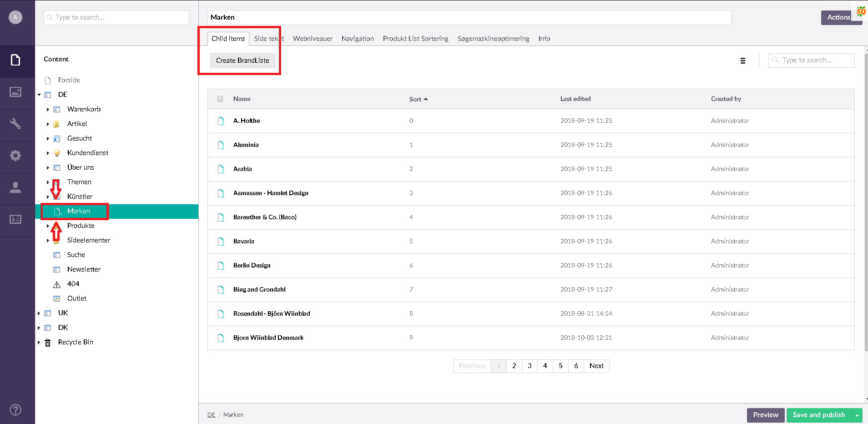Collapse the DE tree node
The image size is (868, 424).
click(39, 95)
